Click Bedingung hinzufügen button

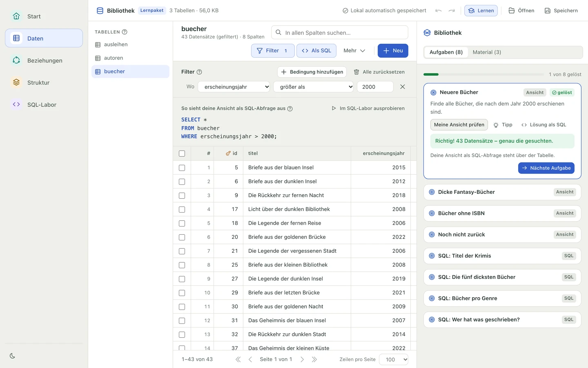click(312, 72)
